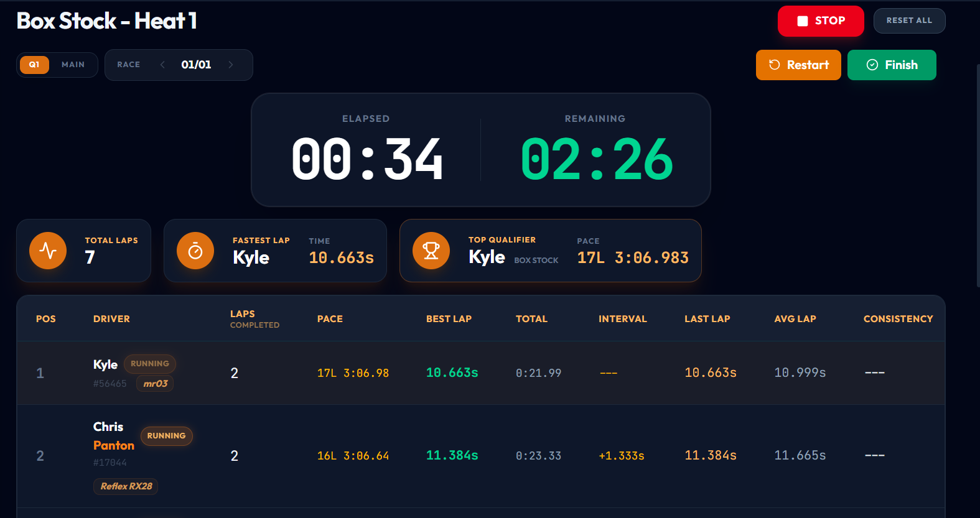Restart the current race

pos(798,65)
